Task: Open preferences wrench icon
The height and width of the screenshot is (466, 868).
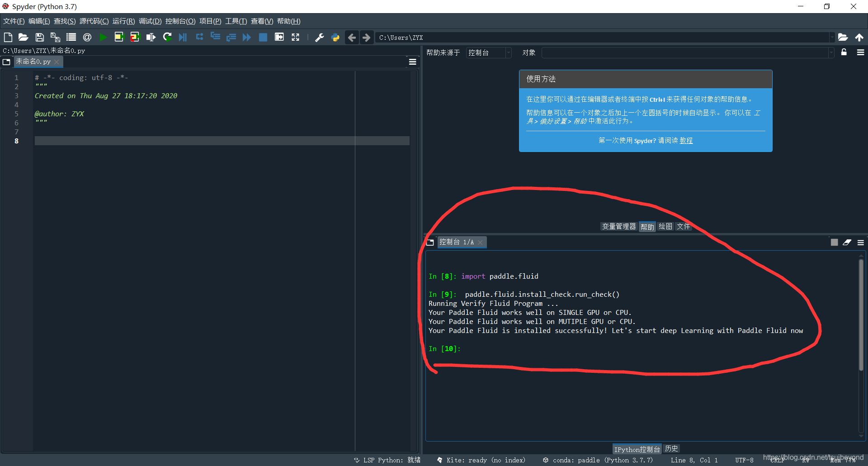Action: [320, 38]
